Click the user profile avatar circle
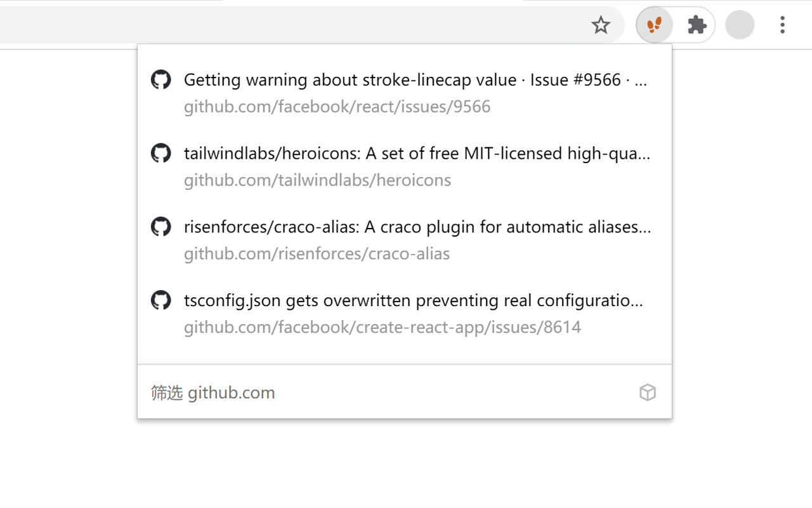812x508 pixels. coord(739,25)
